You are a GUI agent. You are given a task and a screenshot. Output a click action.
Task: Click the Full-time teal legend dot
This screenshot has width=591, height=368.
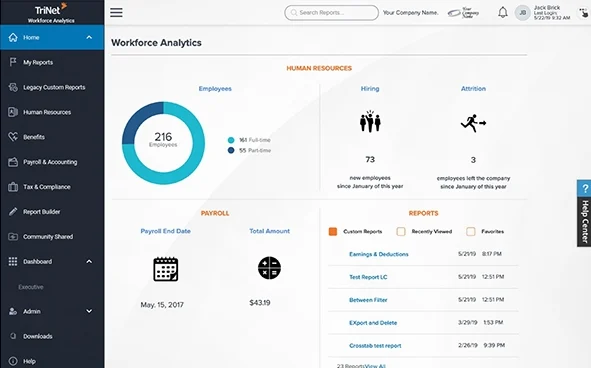[x=231, y=140]
